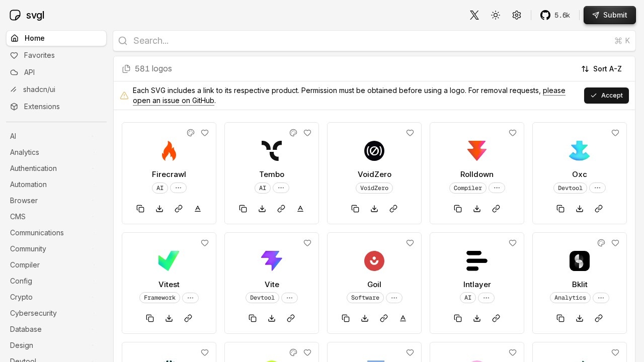This screenshot has height=362, width=644.
Task: Expand more categories on Oxc card
Action: (x=597, y=188)
